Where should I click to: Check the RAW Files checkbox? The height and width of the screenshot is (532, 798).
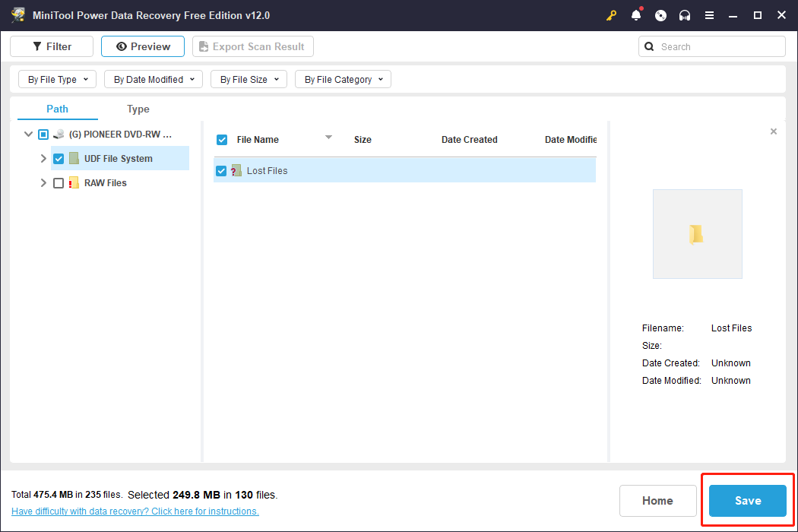point(59,183)
